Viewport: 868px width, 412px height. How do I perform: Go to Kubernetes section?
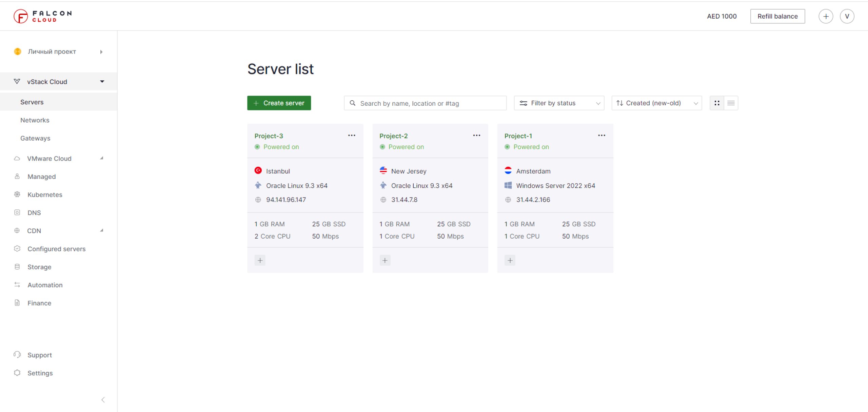click(45, 194)
